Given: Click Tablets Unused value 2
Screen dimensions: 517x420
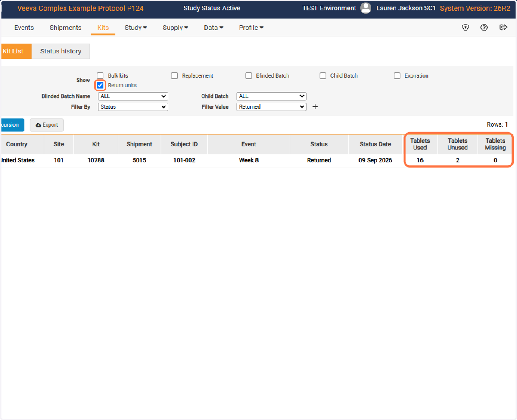Looking at the screenshot, I should click(x=458, y=160).
